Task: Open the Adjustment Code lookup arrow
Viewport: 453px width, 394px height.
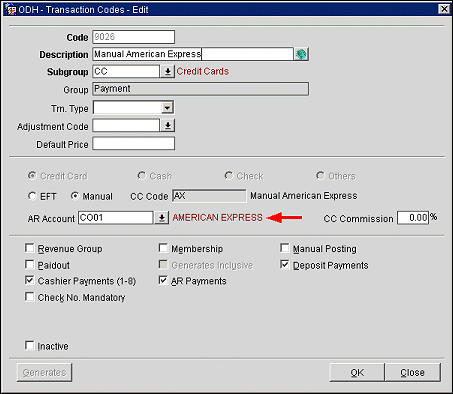Action: tap(168, 126)
